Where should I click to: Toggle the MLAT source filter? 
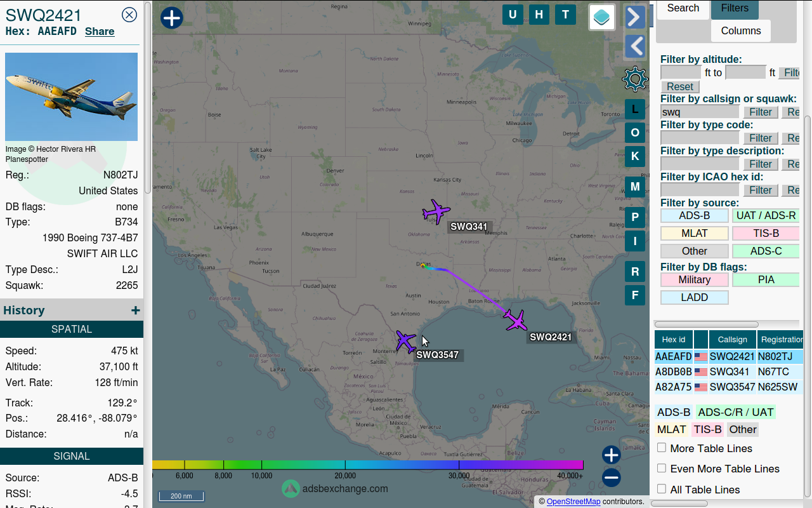695,233
